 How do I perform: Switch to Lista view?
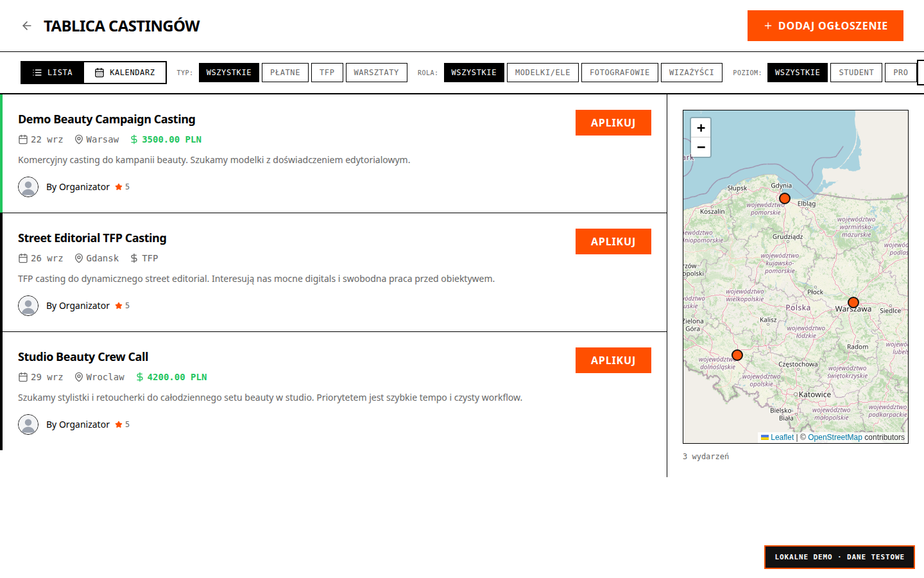tap(53, 73)
